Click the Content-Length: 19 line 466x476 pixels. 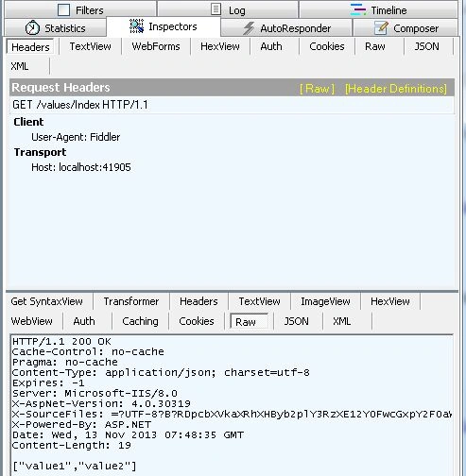coord(72,446)
